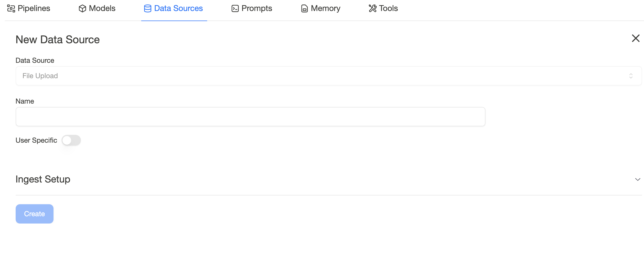Screen dimensions: 644x257
Task: Click the Create button
Action: pos(34,214)
